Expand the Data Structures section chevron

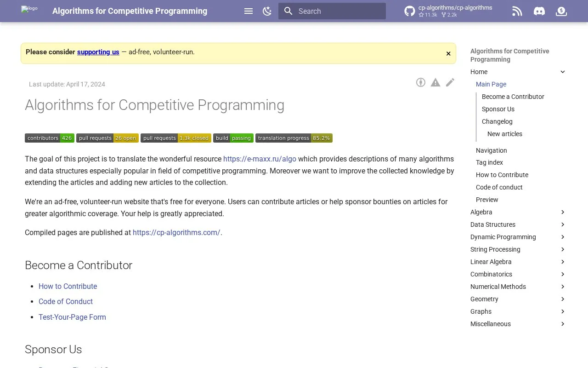(x=563, y=224)
